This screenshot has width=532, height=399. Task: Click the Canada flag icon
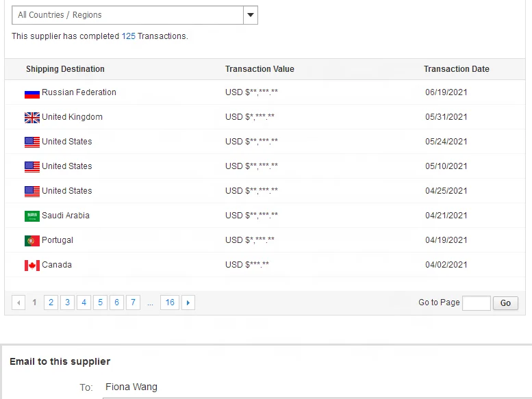[x=32, y=266]
